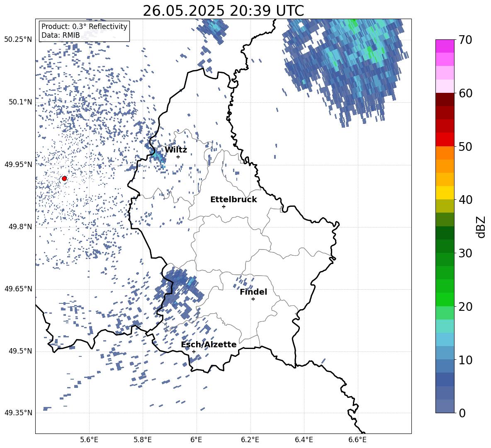Click the Ettelbruck city label

click(x=233, y=200)
